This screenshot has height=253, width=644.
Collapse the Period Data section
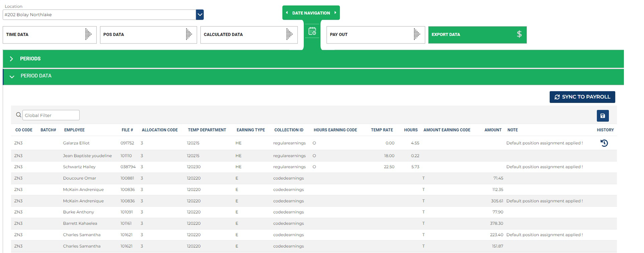tap(12, 76)
